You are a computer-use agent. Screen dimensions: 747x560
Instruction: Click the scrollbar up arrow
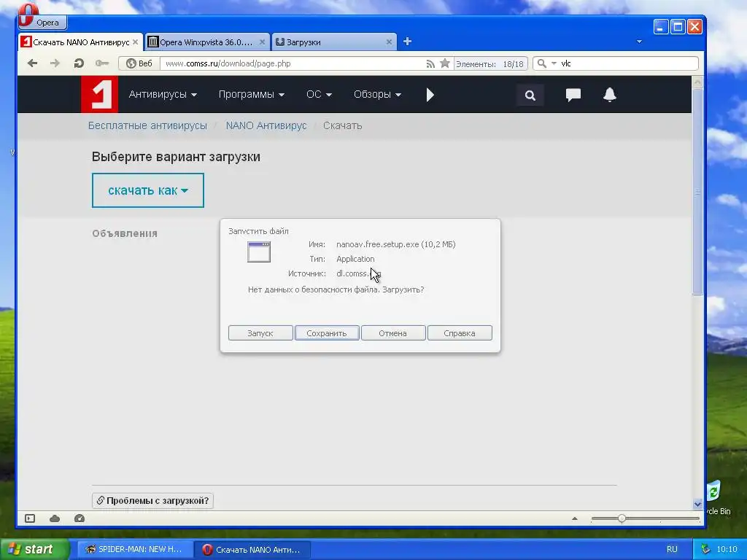(x=697, y=82)
